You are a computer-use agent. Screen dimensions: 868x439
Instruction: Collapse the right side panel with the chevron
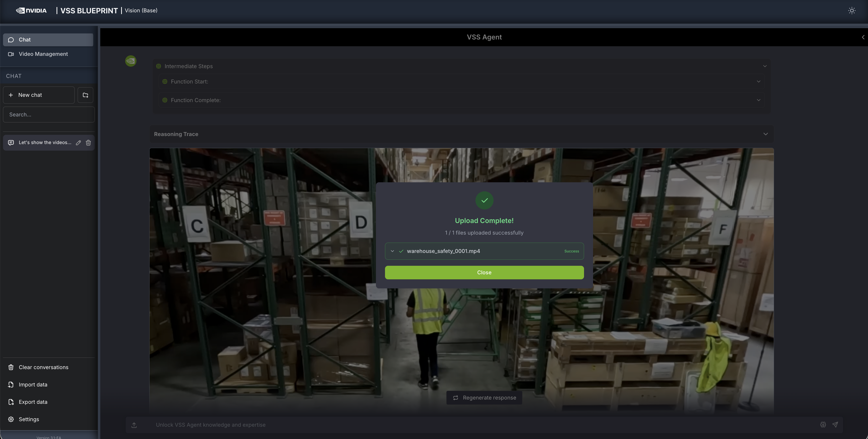(x=863, y=37)
